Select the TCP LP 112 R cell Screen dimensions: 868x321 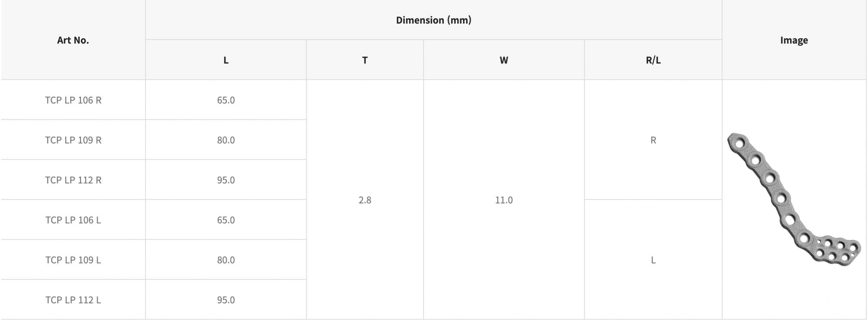(73, 180)
